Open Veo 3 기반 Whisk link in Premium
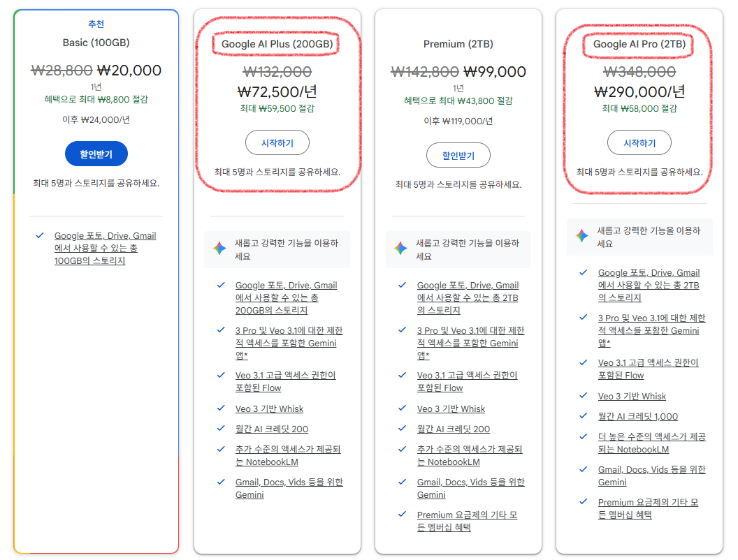The height and width of the screenshot is (560, 738). [451, 408]
